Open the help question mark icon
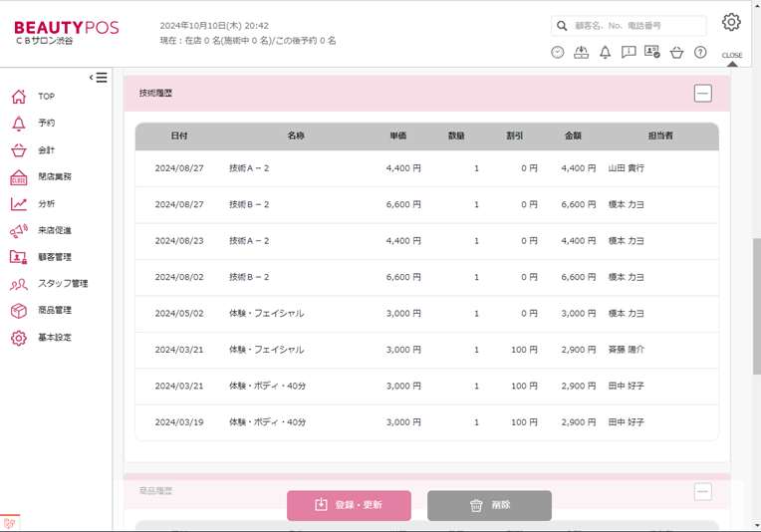The width and height of the screenshot is (761, 532). [700, 53]
